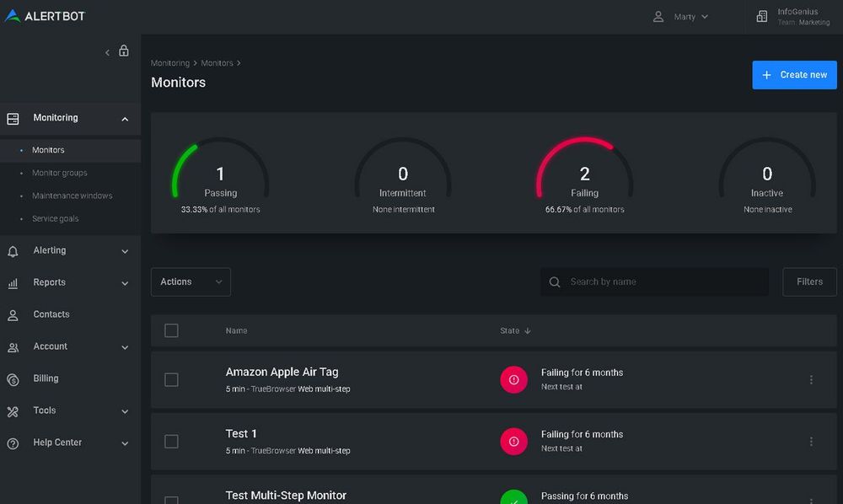843x504 pixels.
Task: Toggle the select-all checkbox in the table header
Action: (171, 330)
